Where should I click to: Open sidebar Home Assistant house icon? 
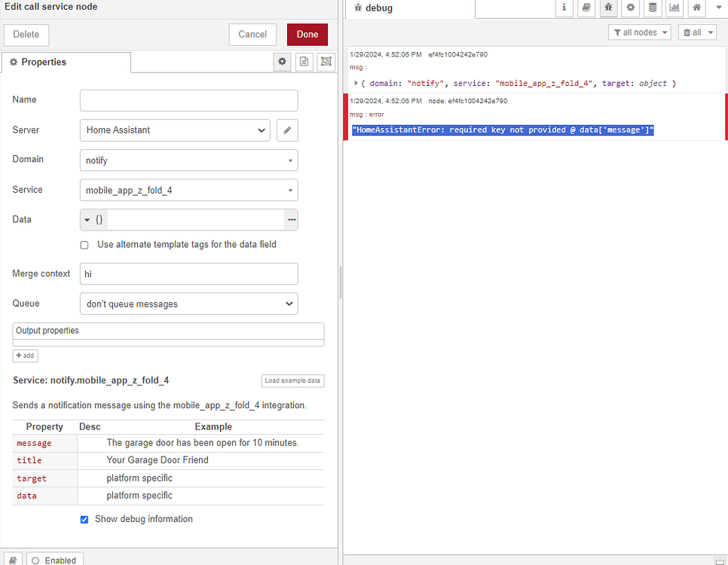click(697, 8)
